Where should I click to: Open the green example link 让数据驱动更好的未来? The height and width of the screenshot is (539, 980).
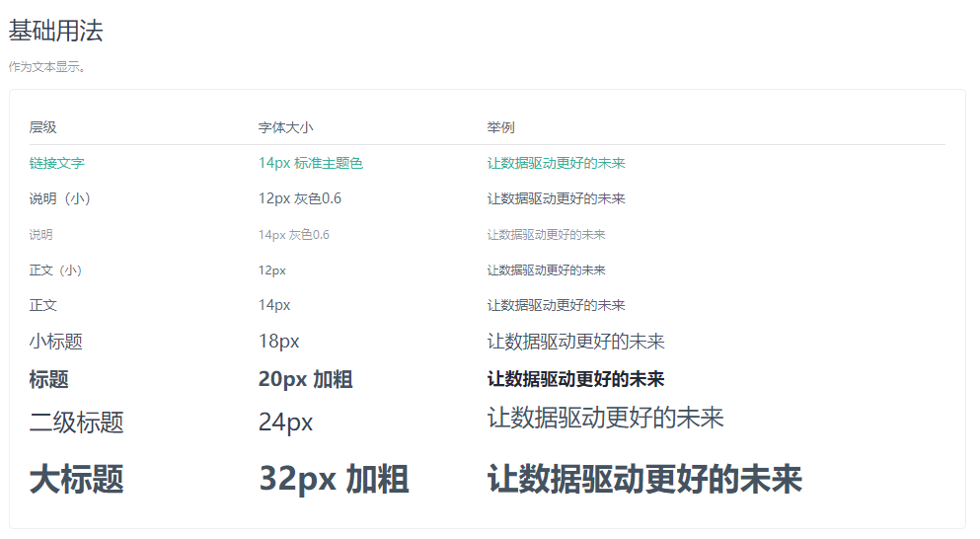point(556,163)
